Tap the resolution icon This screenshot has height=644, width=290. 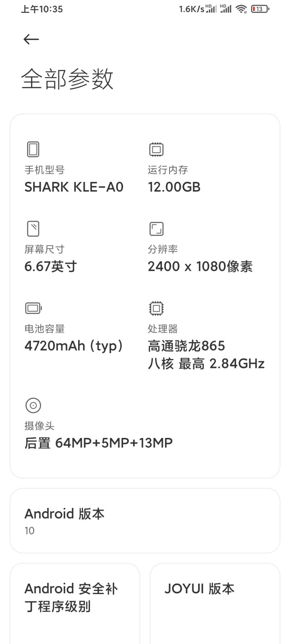[x=156, y=229]
